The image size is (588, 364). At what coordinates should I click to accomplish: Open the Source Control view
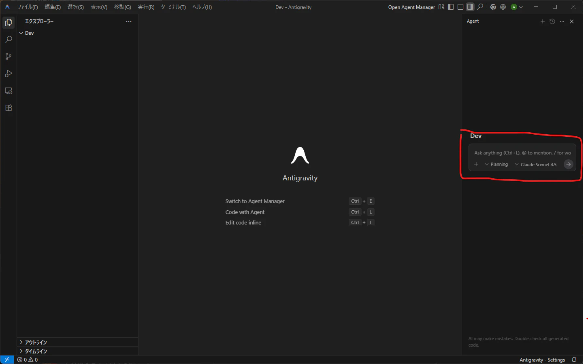click(9, 57)
